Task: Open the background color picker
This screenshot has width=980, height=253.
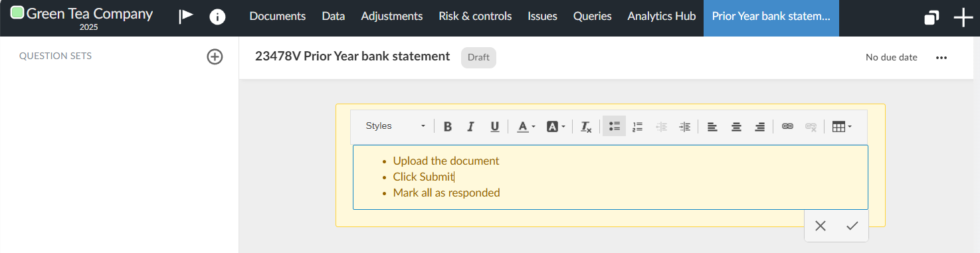Action: pos(555,126)
